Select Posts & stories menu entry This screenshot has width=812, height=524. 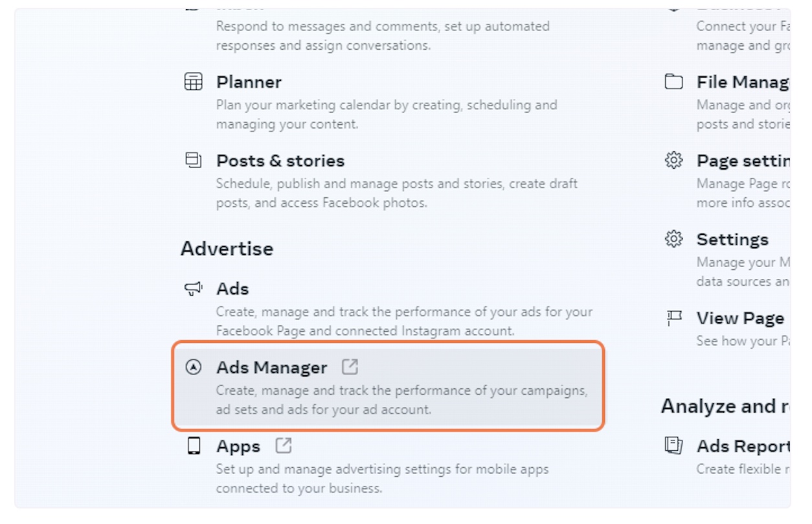click(280, 160)
